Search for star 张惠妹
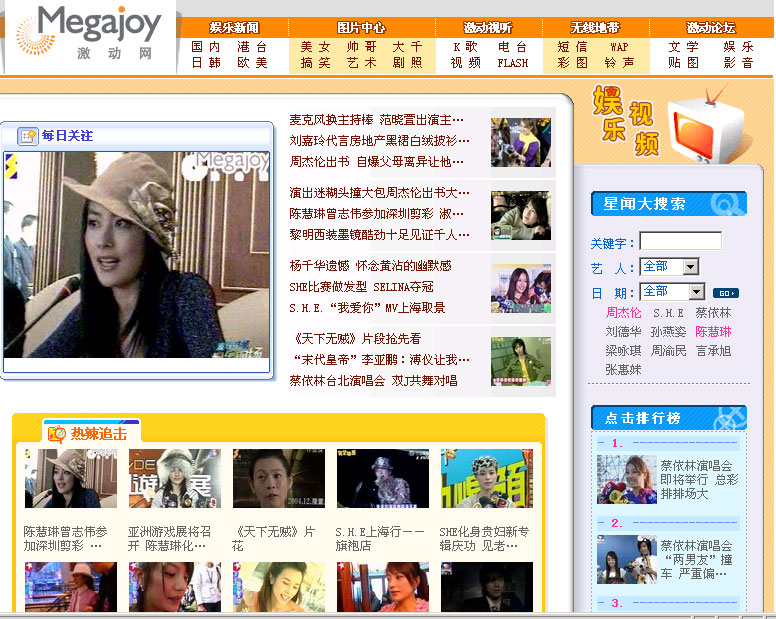 coord(624,370)
